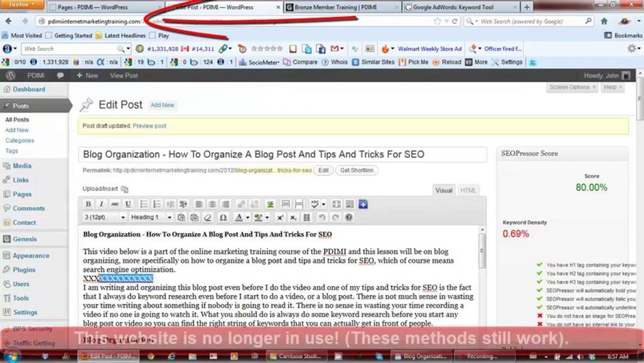644x363 pixels.
Task: Open Camtasia Studio in Windows taskbar
Action: coord(296,356)
